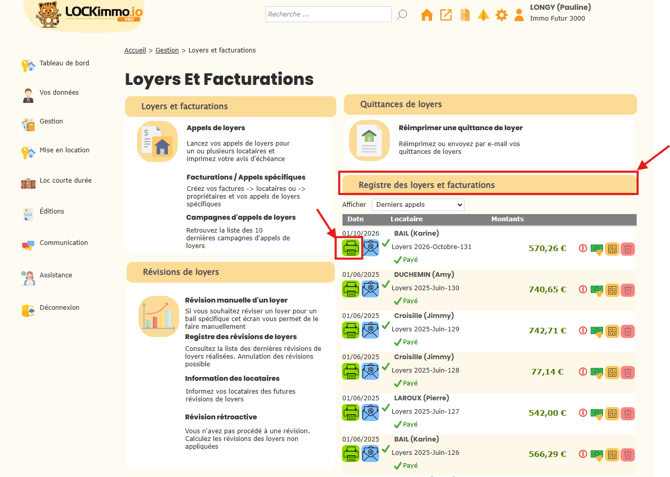Delete the 740,65 € DUCHEMIN entry
This screenshot has height=477, width=670.
(x=628, y=290)
